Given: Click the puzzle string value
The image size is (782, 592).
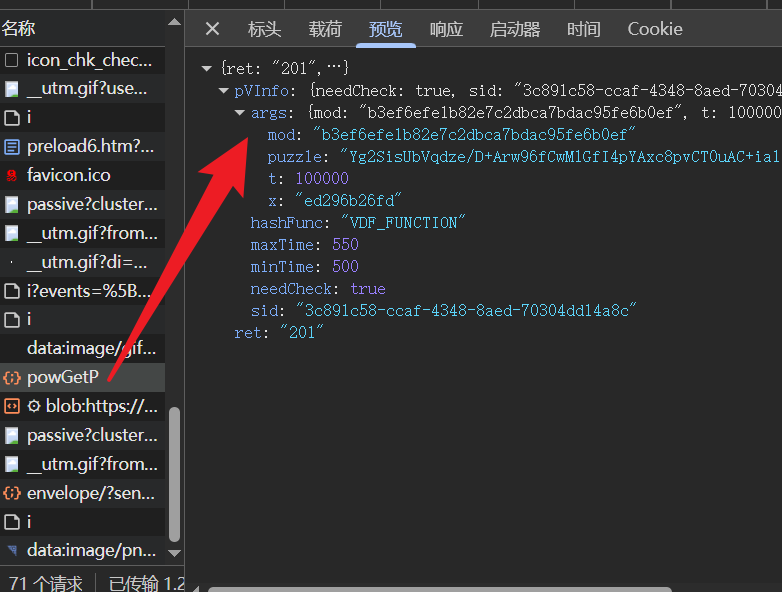Looking at the screenshot, I should pyautogui.click(x=560, y=157).
